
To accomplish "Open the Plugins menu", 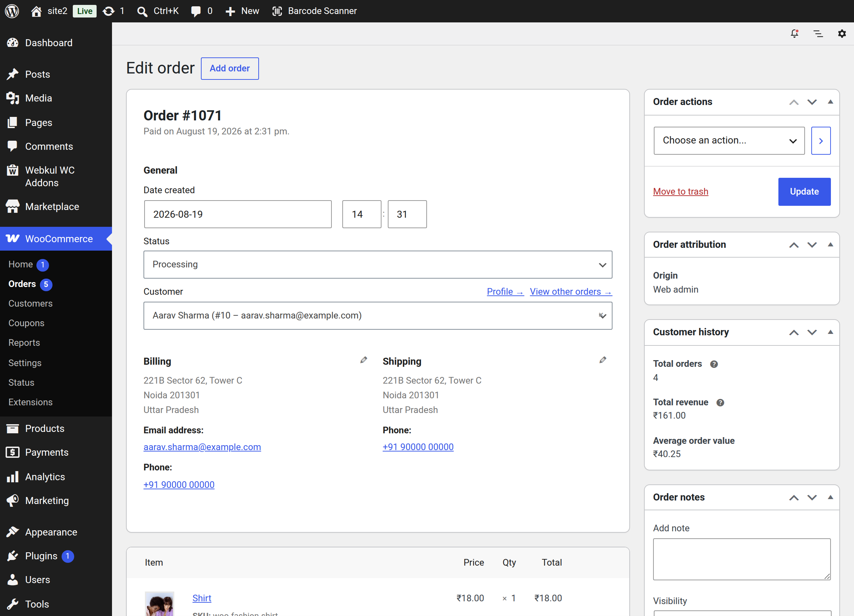I will click(56, 556).
